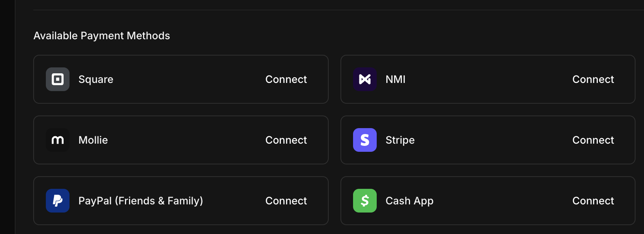Select the Stripe payment card

[x=488, y=140]
